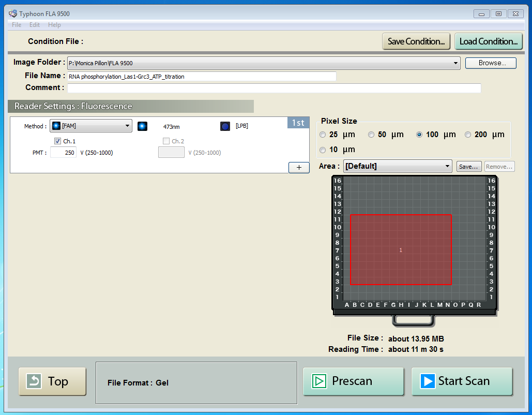Click the Comment input field
This screenshot has width=532, height=415.
coord(274,88)
